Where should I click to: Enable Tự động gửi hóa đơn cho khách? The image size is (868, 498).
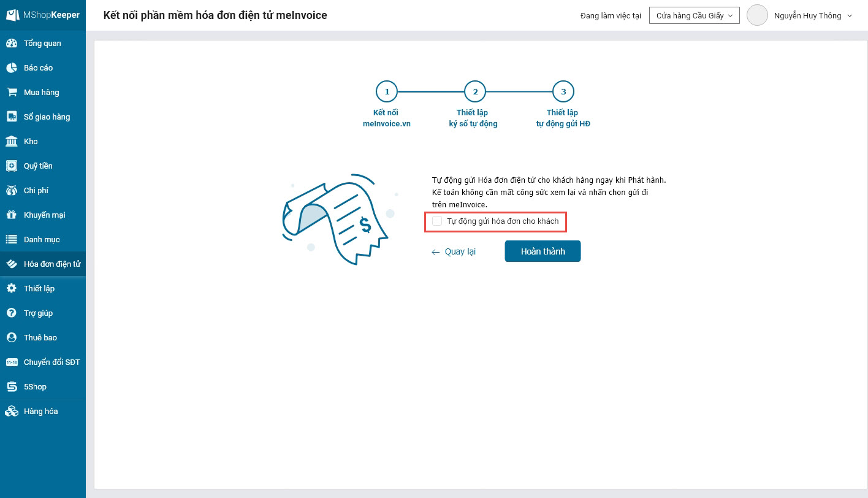[437, 221]
